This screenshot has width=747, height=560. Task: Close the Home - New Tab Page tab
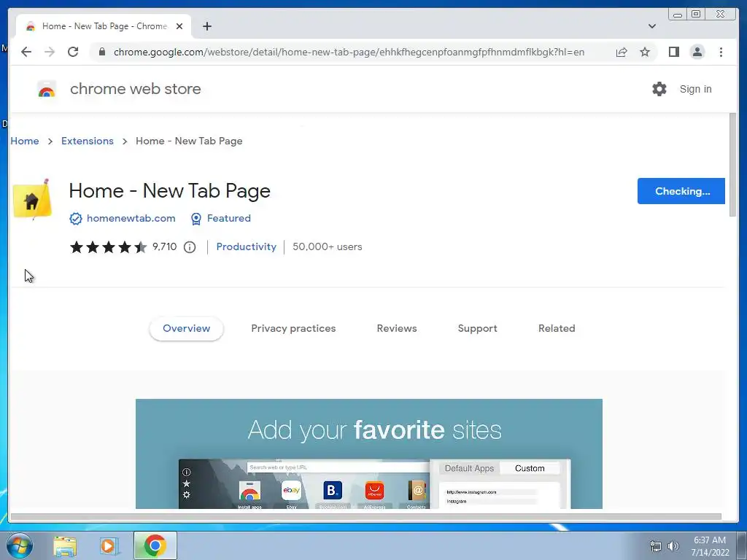coord(179,26)
